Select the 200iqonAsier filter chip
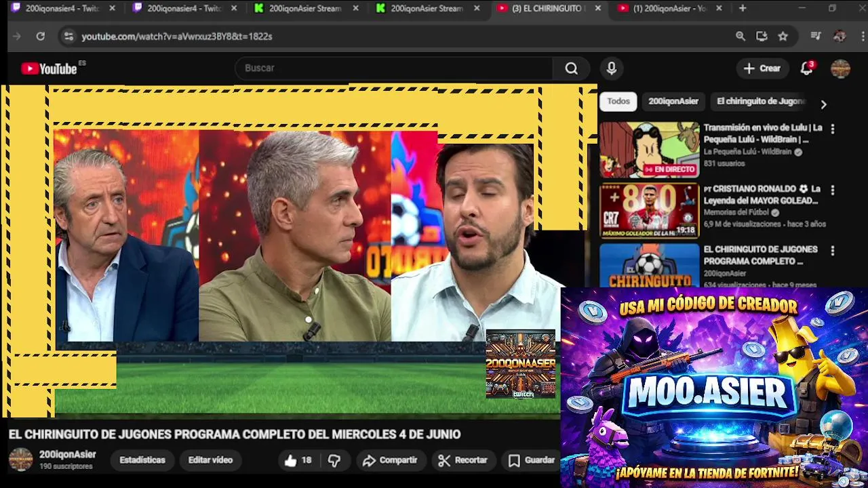The width and height of the screenshot is (868, 488). (x=673, y=101)
